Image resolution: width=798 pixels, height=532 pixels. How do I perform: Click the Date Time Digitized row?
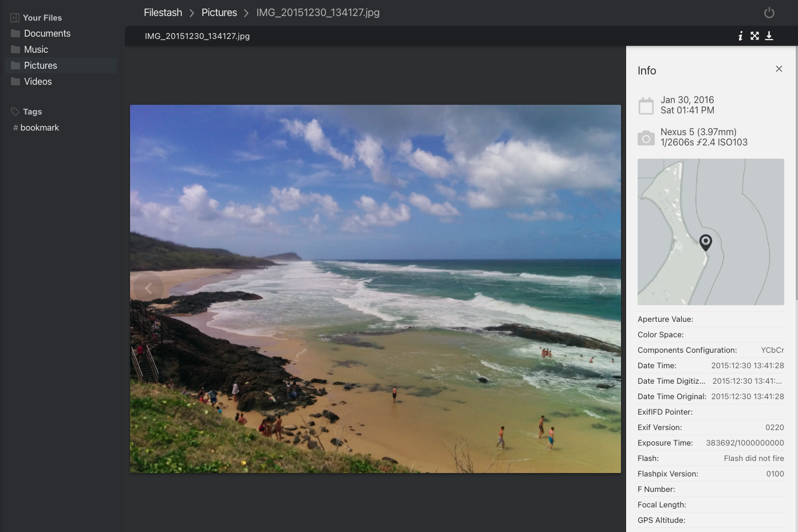[711, 381]
